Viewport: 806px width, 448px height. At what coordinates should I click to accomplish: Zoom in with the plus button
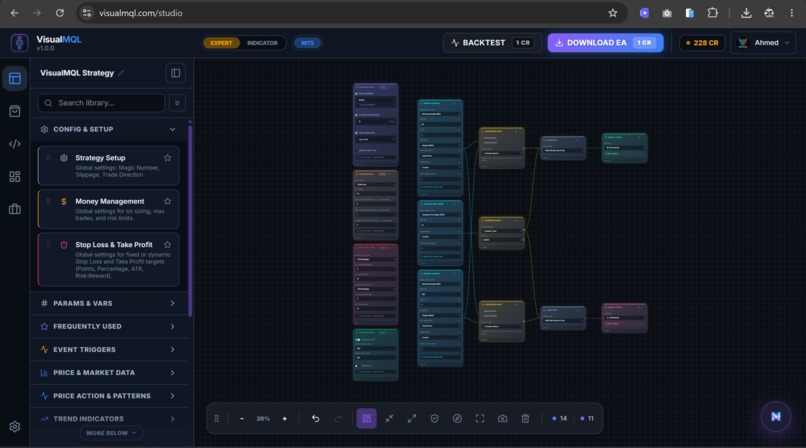(285, 419)
